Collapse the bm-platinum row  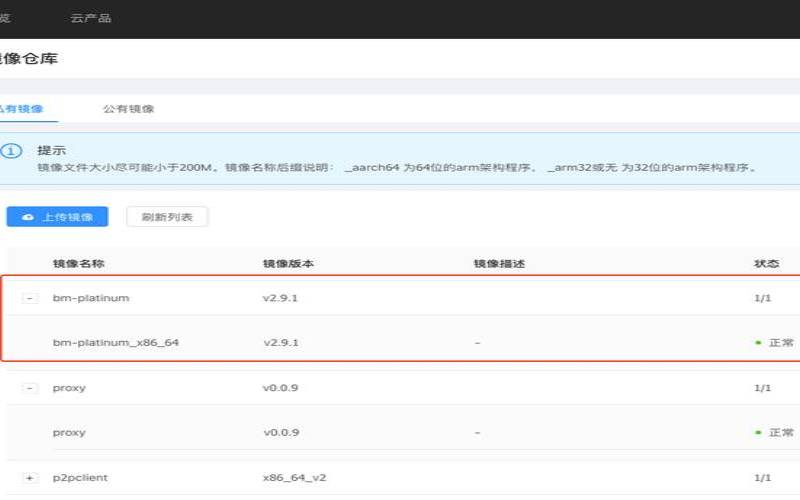click(30, 298)
